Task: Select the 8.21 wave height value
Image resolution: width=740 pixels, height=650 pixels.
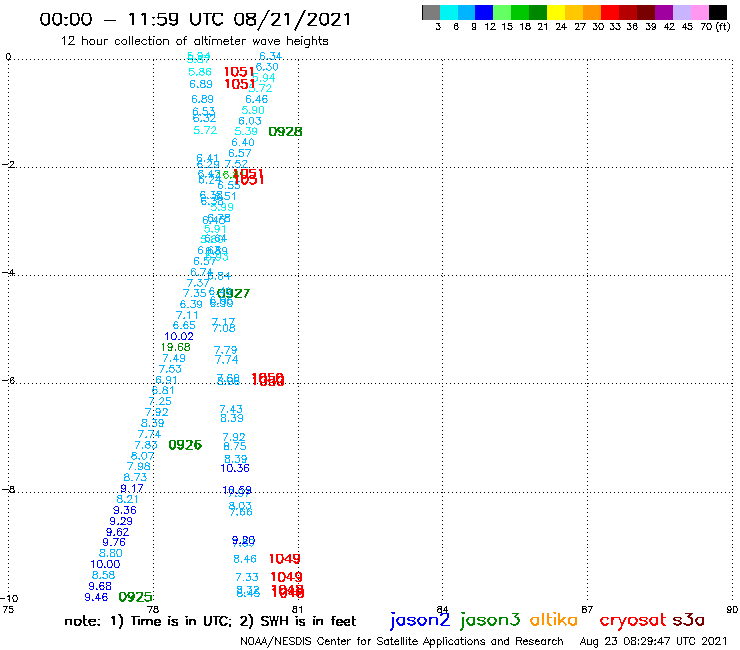Action: coord(127,499)
